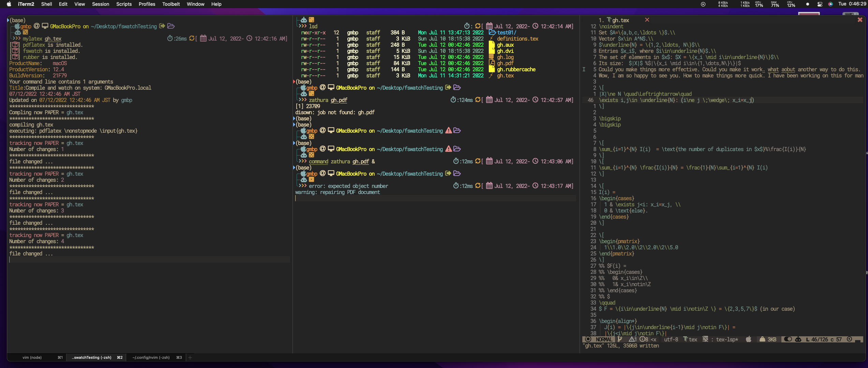Click the calendar icon in left pane prompt
The height and width of the screenshot is (368, 868).
(203, 39)
